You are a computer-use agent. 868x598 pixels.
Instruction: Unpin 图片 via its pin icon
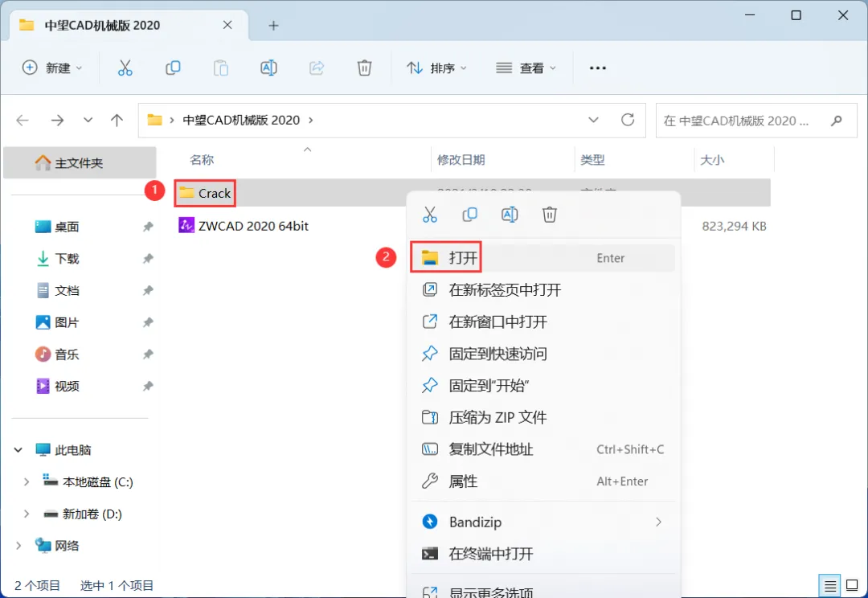click(x=148, y=322)
